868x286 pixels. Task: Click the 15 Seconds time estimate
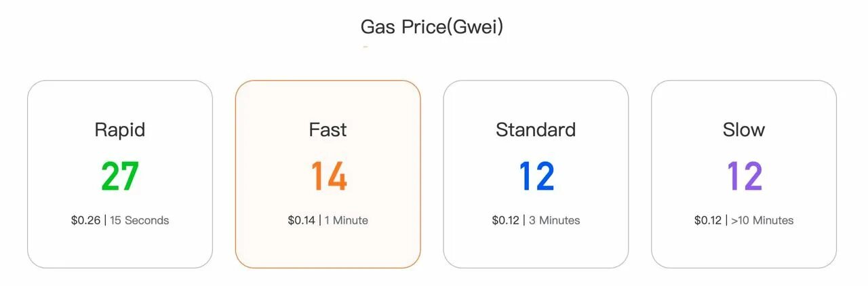tap(140, 220)
